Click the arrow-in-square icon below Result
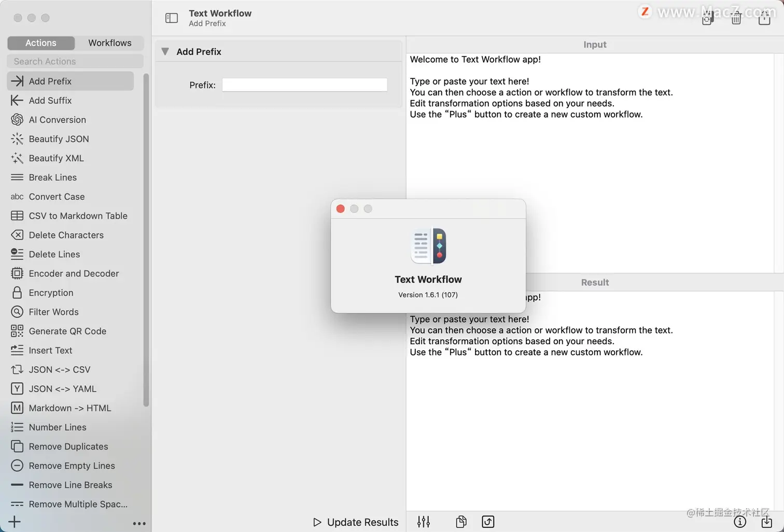 click(x=488, y=522)
